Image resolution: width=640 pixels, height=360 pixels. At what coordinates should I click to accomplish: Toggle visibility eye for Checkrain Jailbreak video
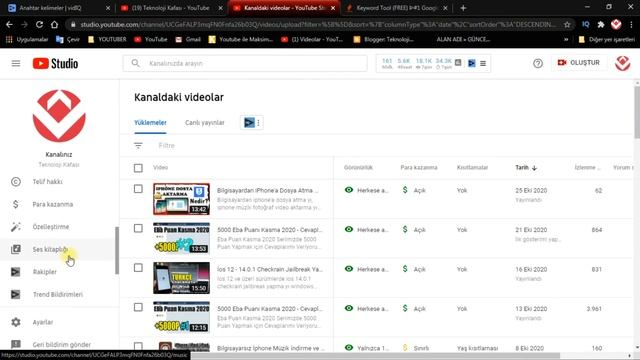[x=349, y=269]
